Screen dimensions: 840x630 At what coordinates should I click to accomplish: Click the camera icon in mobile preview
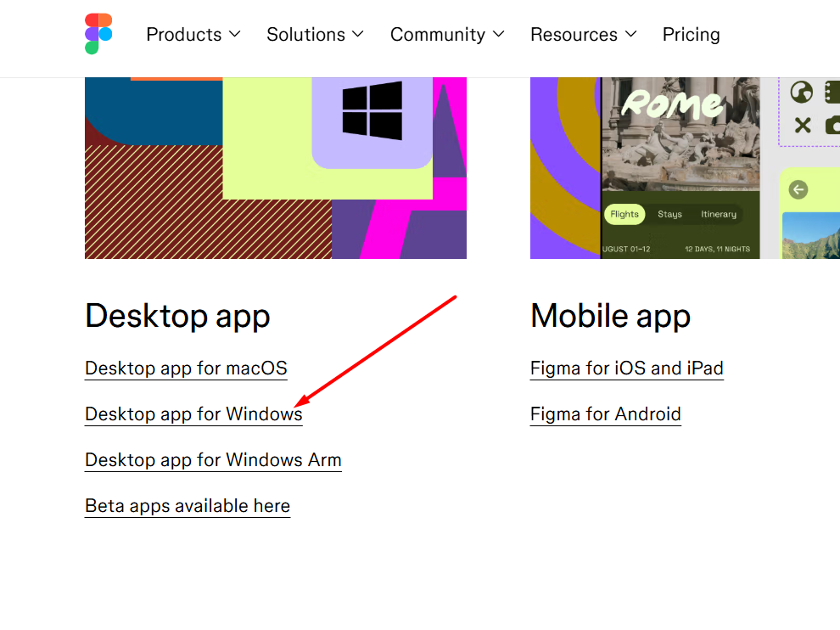point(832,126)
